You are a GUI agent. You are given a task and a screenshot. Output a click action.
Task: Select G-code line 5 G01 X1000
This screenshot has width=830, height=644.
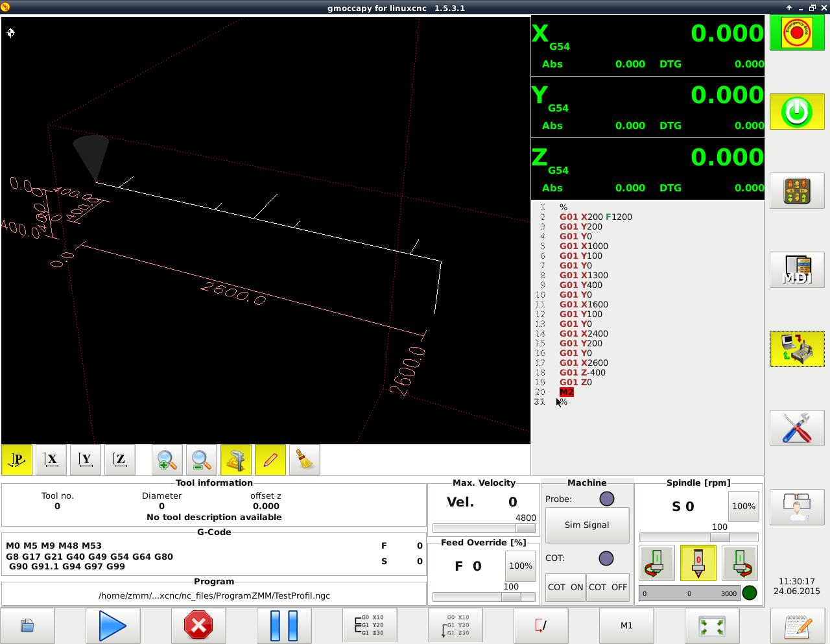[x=584, y=246]
